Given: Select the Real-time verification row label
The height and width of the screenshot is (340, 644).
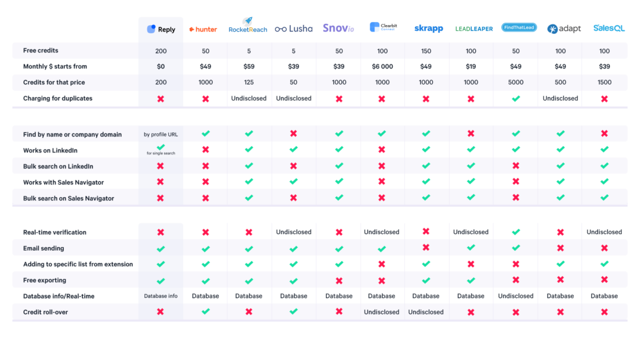Looking at the screenshot, I should click(x=55, y=232).
